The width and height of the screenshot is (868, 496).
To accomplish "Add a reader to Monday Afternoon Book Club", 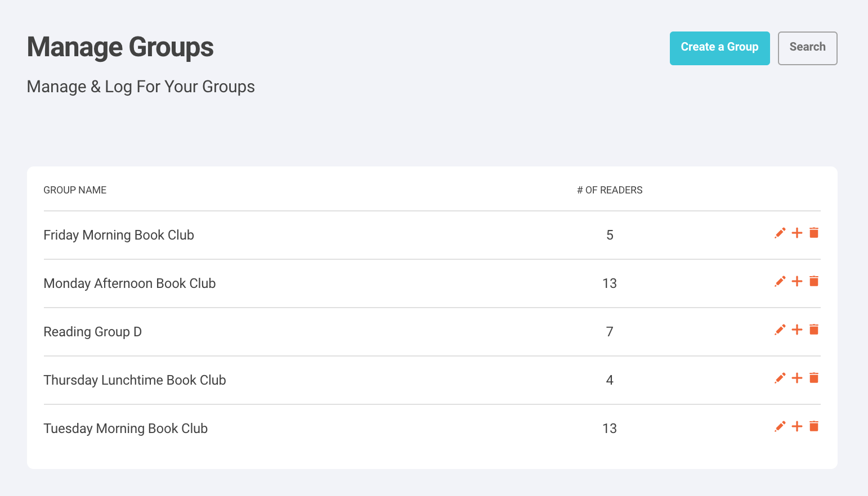I will click(x=797, y=281).
